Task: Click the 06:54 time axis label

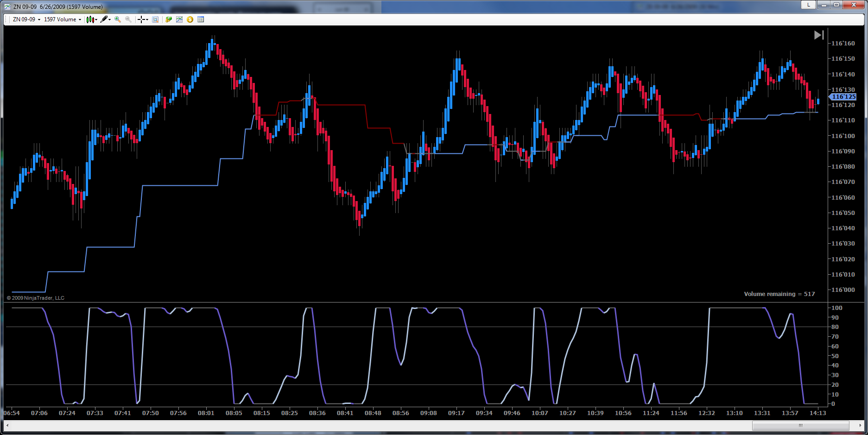Action: pyautogui.click(x=12, y=413)
